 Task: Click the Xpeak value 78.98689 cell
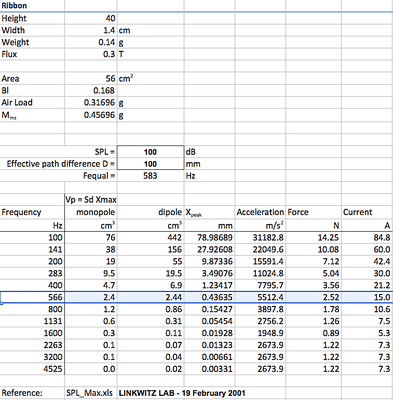[209, 237]
